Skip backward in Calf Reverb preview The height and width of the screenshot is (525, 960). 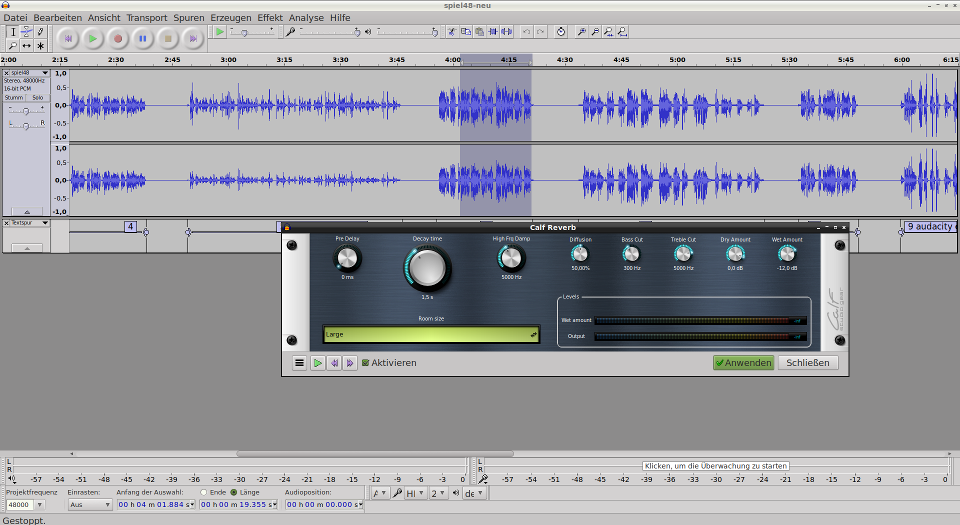coord(334,363)
